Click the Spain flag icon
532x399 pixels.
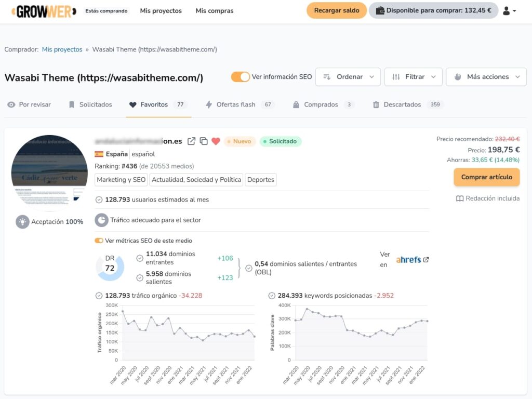(x=99, y=154)
